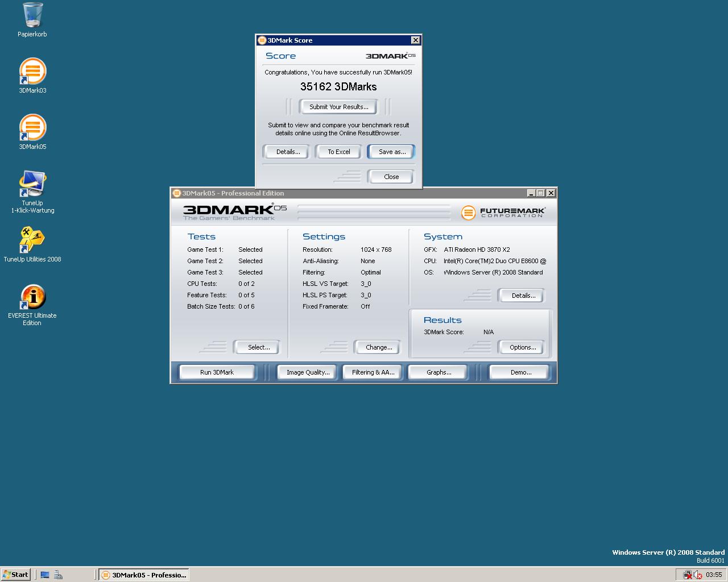Open the Start menu

[x=15, y=575]
